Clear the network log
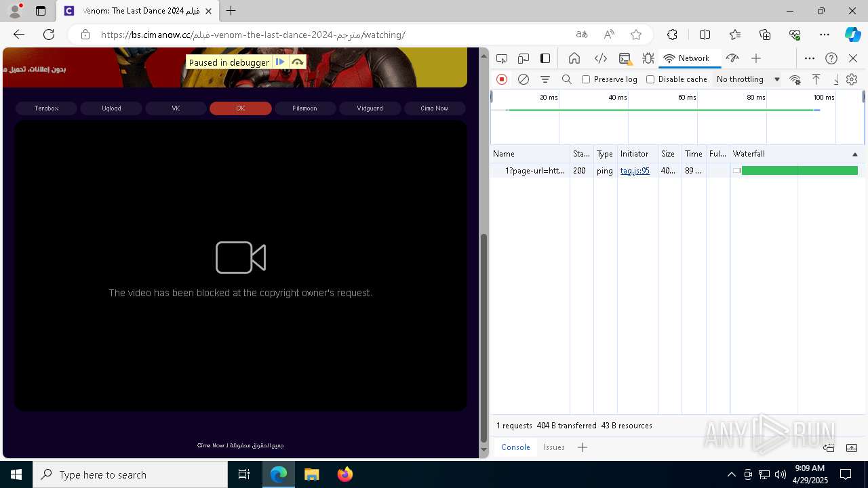The width and height of the screenshot is (868, 488). click(x=524, y=79)
